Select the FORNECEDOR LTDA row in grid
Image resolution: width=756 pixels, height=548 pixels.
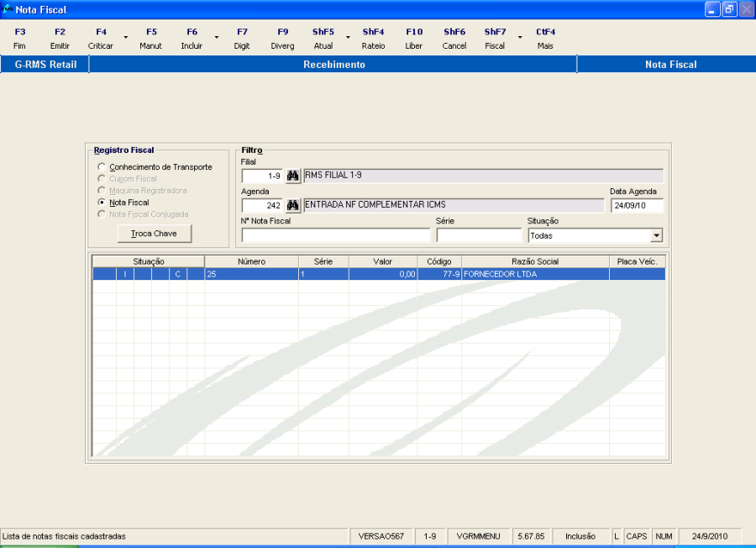[x=379, y=274]
